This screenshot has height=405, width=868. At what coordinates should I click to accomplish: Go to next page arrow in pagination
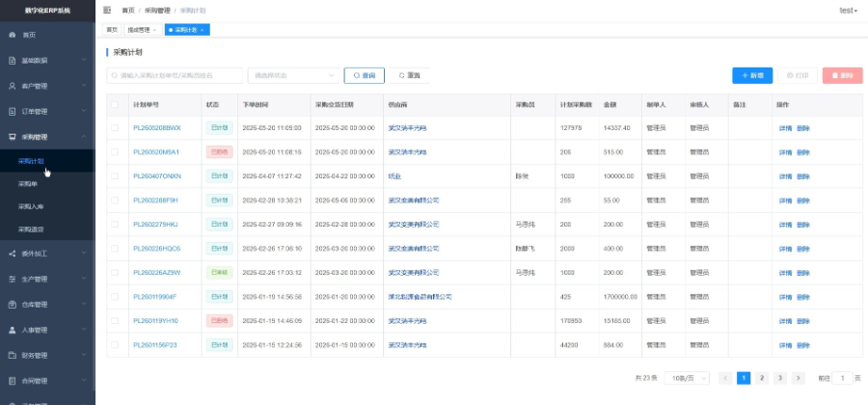point(798,378)
